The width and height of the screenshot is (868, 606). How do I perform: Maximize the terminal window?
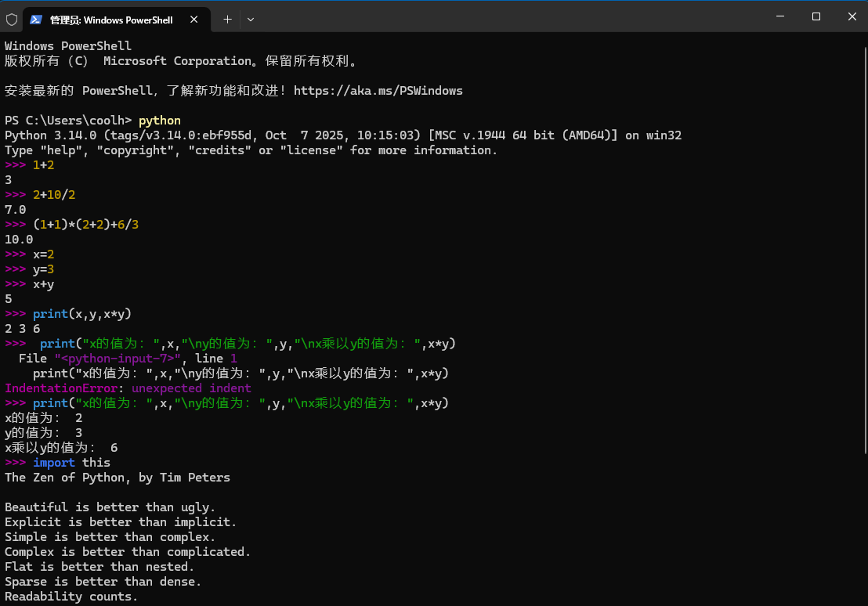click(x=816, y=16)
